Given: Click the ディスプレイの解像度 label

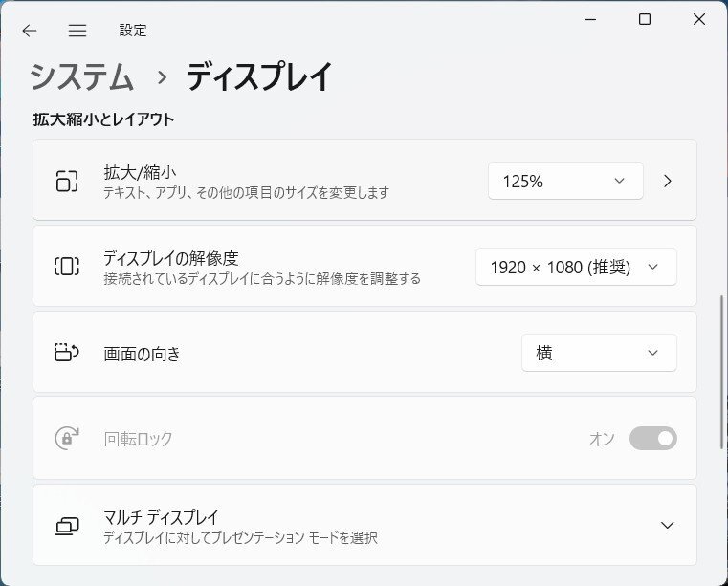Looking at the screenshot, I should [x=171, y=258].
